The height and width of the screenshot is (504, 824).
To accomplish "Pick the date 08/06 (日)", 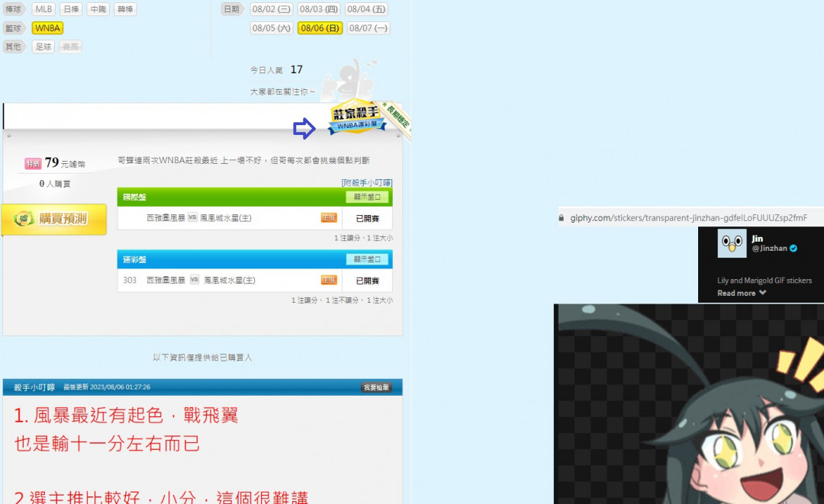I will click(320, 28).
